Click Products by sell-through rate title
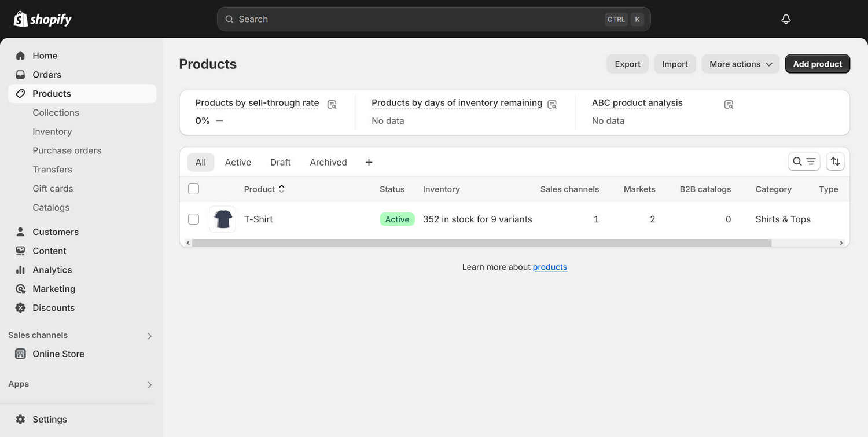This screenshot has width=868, height=437. coord(257,103)
